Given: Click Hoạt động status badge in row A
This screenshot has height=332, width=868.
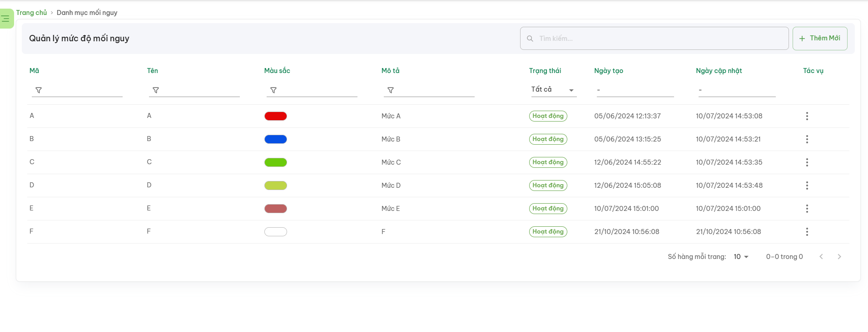Looking at the screenshot, I should pos(548,116).
